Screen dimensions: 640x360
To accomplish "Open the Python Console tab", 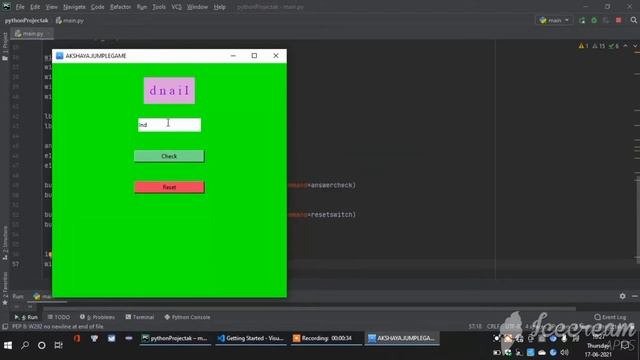I will tap(187, 317).
